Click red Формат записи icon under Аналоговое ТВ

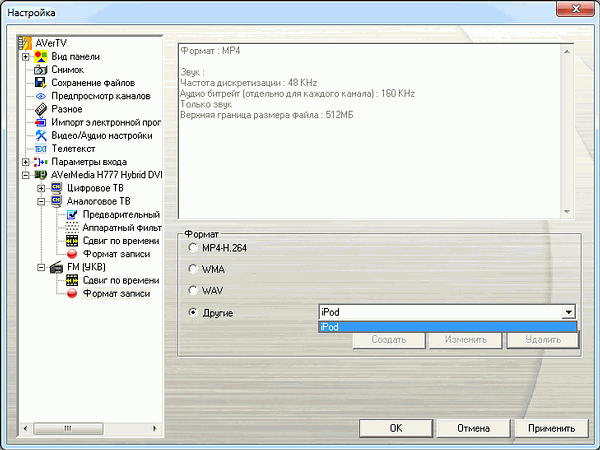72,254
